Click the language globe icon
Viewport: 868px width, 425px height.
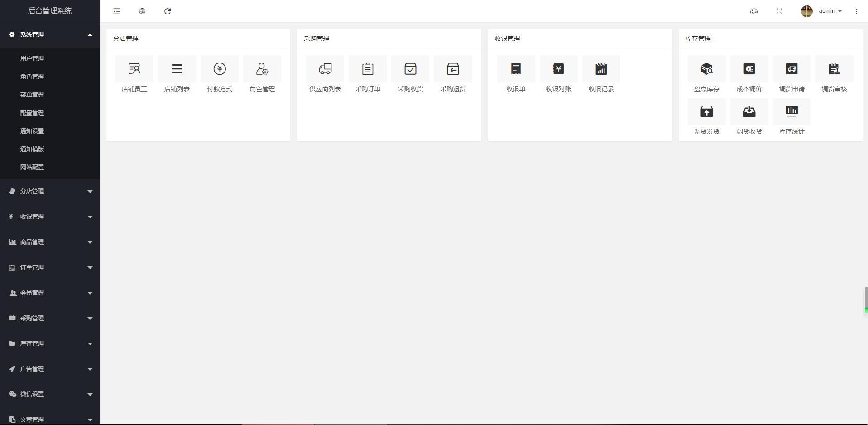click(142, 11)
